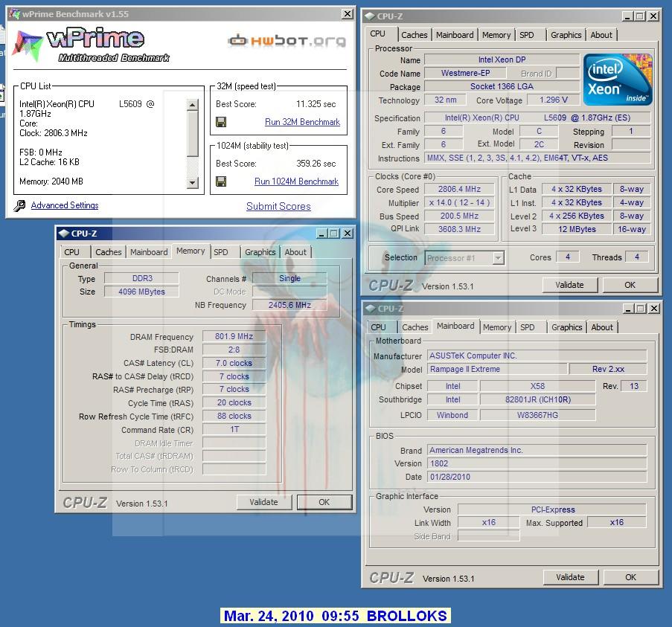The image size is (672, 627).
Task: Open About tab in Mainboard window
Action: [x=602, y=327]
